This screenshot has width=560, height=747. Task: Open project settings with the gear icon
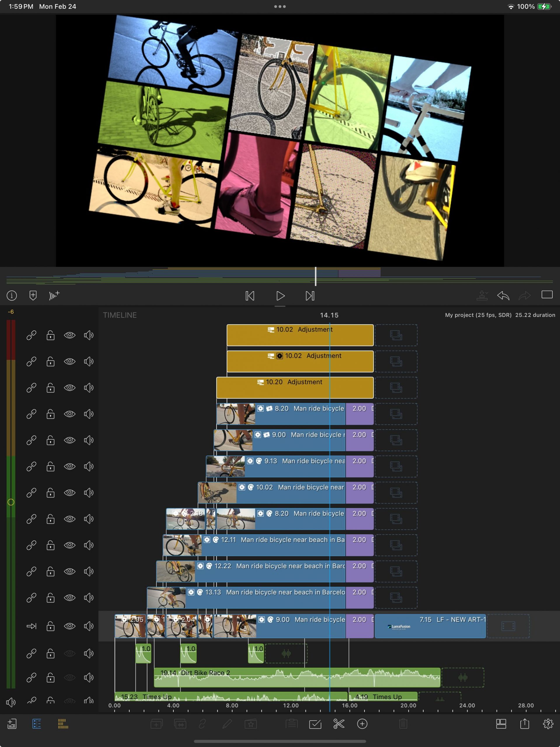[548, 724]
